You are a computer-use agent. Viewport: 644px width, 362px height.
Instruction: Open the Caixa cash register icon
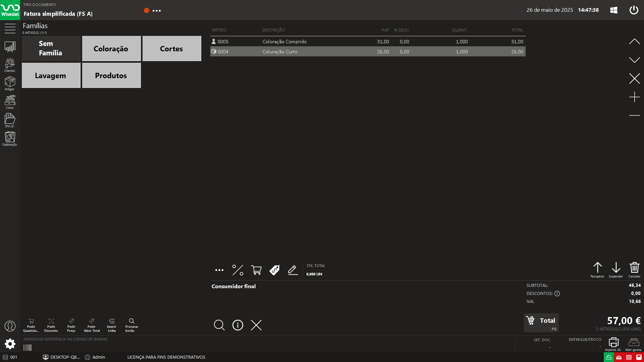pos(10,102)
